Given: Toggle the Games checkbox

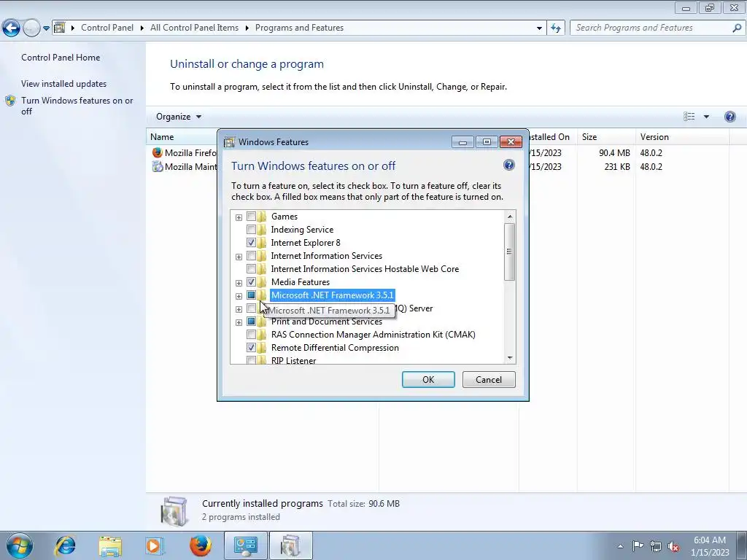Looking at the screenshot, I should click(x=251, y=216).
